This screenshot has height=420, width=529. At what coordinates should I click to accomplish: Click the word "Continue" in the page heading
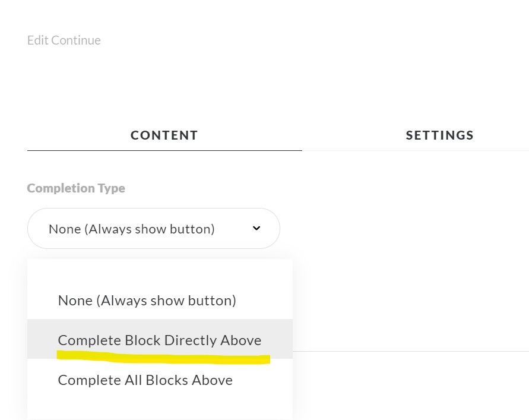(76, 40)
